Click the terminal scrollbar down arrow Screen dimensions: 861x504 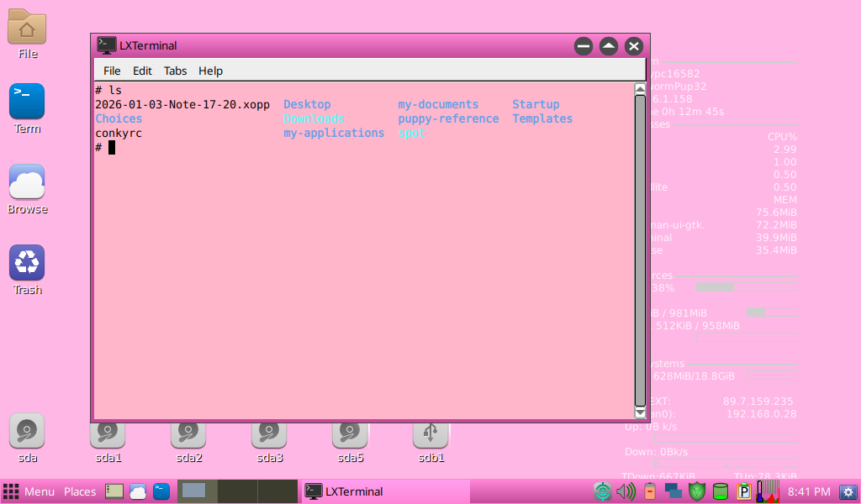(640, 412)
